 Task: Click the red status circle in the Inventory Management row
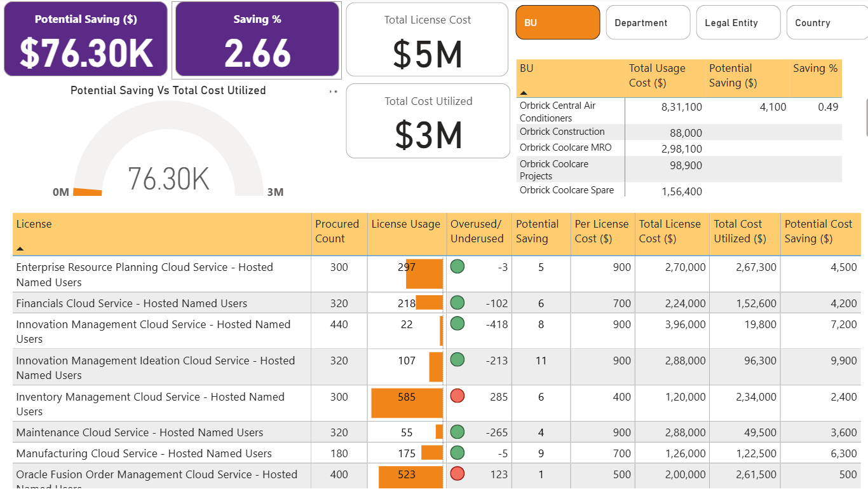[457, 396]
